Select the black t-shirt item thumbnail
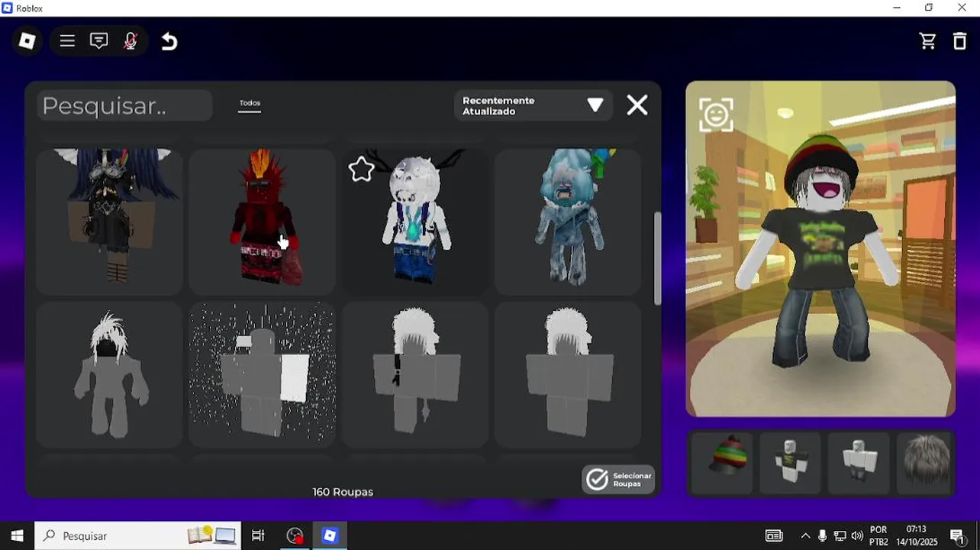The image size is (980, 550). click(791, 462)
